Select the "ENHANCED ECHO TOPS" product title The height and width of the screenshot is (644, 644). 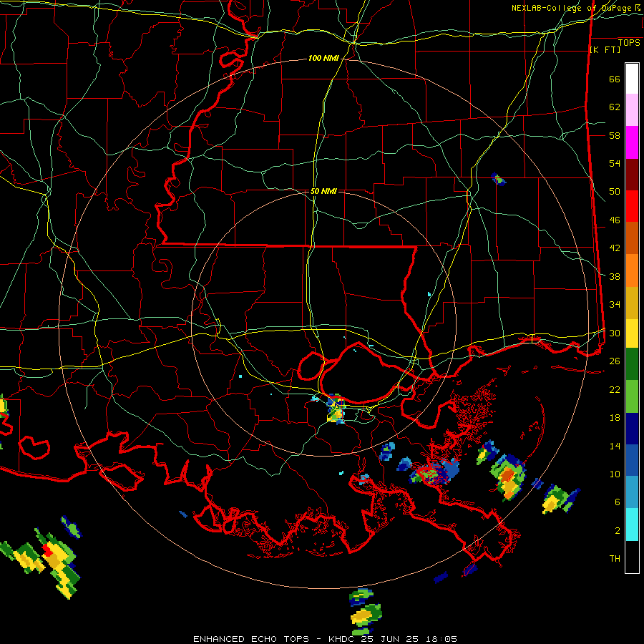pos(251,639)
